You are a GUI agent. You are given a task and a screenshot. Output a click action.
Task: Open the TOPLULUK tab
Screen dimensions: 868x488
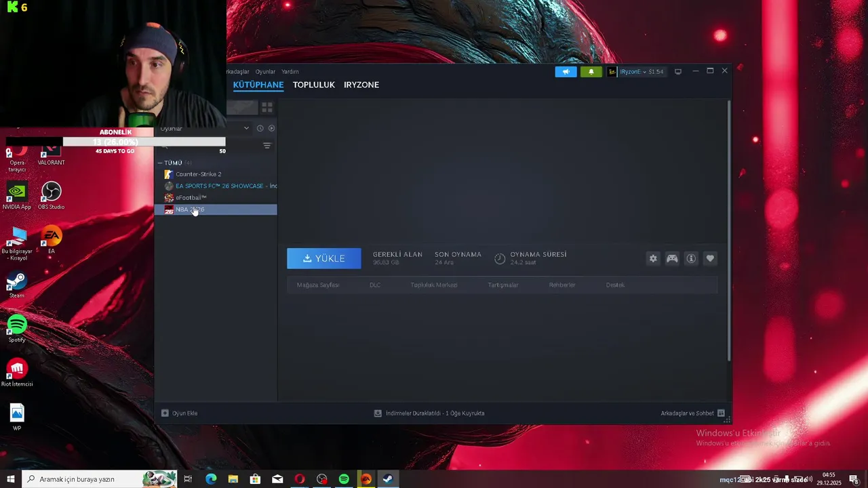pyautogui.click(x=314, y=85)
